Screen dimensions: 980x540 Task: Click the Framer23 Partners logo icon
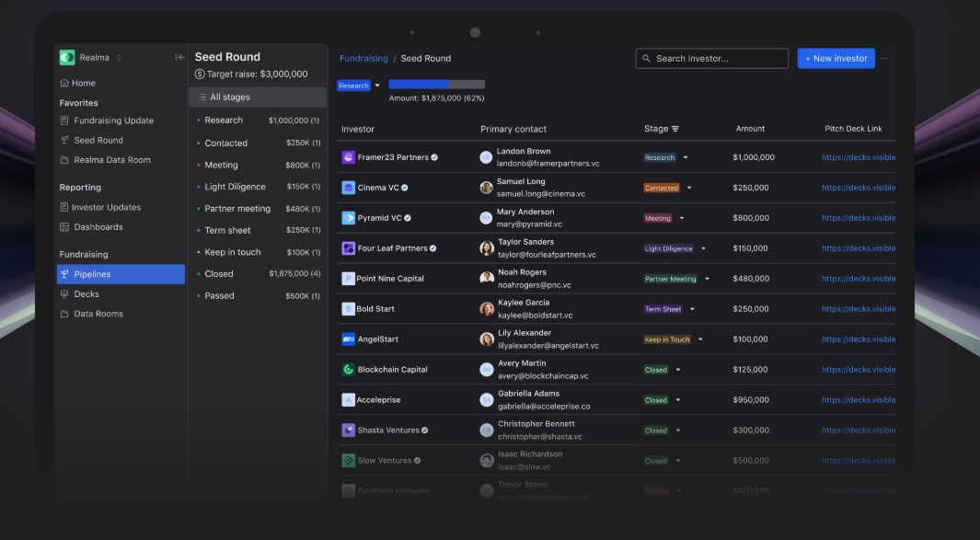(349, 157)
